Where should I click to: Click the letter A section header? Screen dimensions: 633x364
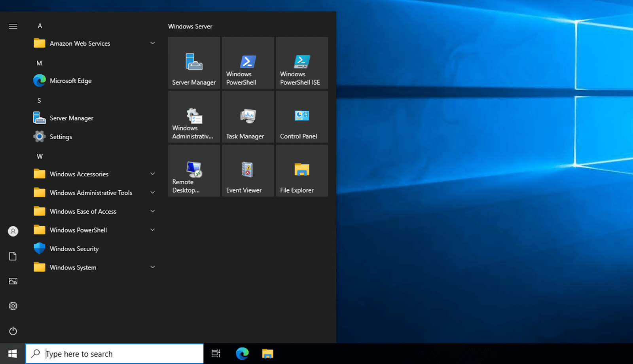(x=40, y=26)
